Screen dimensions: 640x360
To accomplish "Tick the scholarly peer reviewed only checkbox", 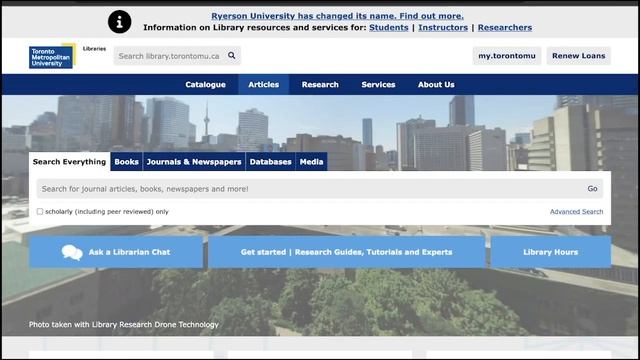I will click(x=40, y=211).
